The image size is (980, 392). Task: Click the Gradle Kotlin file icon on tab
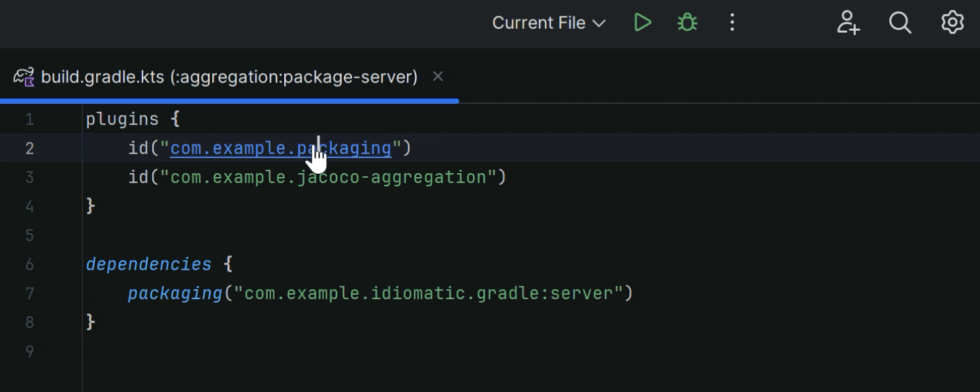24,77
